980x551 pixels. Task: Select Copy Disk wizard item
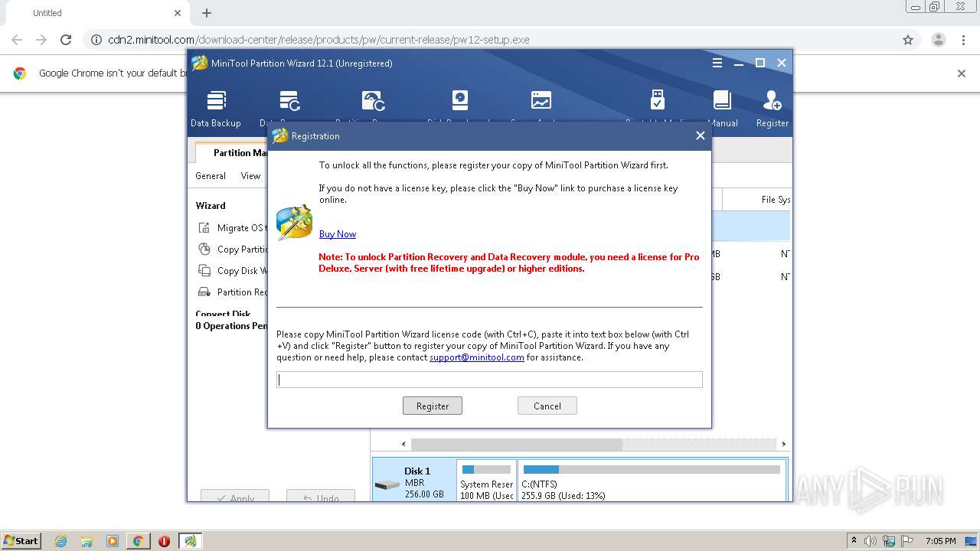coord(232,270)
